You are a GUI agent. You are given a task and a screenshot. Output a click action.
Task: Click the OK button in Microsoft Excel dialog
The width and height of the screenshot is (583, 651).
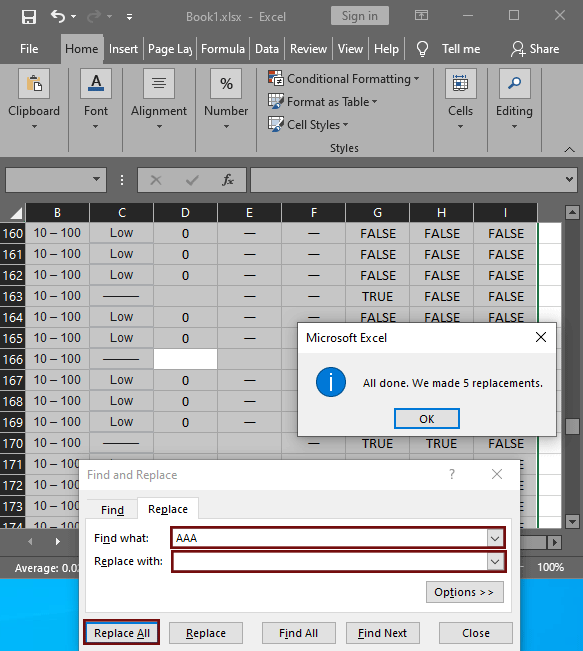(426, 418)
